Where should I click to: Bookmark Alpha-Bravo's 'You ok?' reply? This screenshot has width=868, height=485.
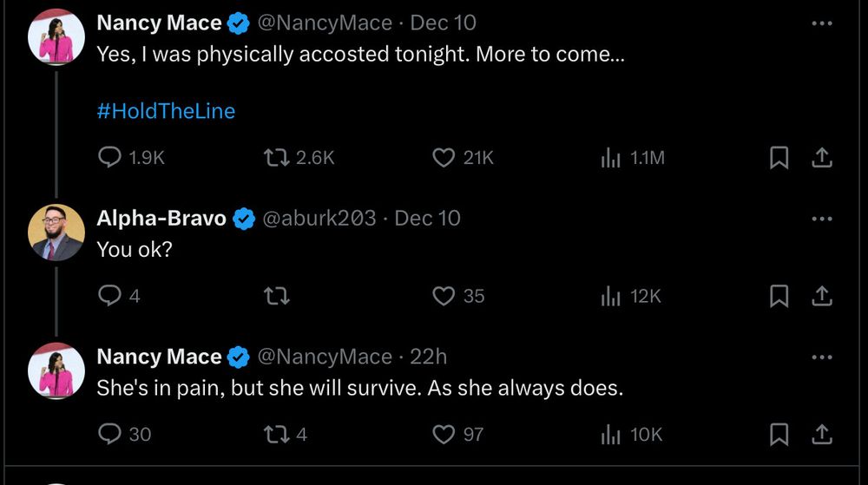point(779,296)
